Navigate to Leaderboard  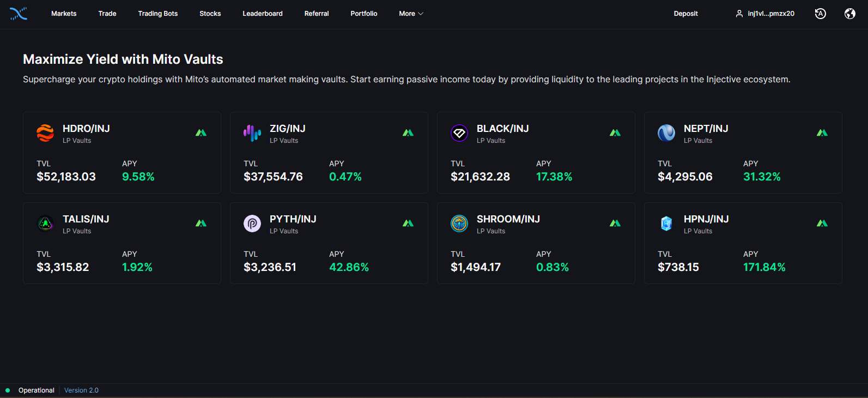pyautogui.click(x=263, y=14)
